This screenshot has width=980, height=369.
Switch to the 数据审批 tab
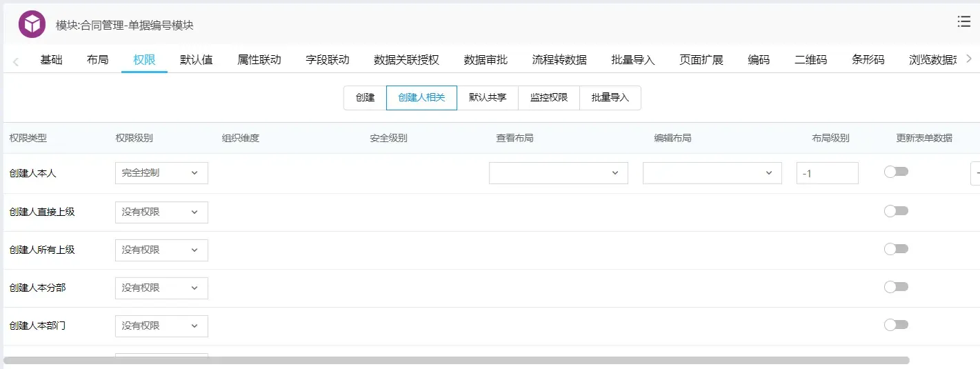(486, 60)
